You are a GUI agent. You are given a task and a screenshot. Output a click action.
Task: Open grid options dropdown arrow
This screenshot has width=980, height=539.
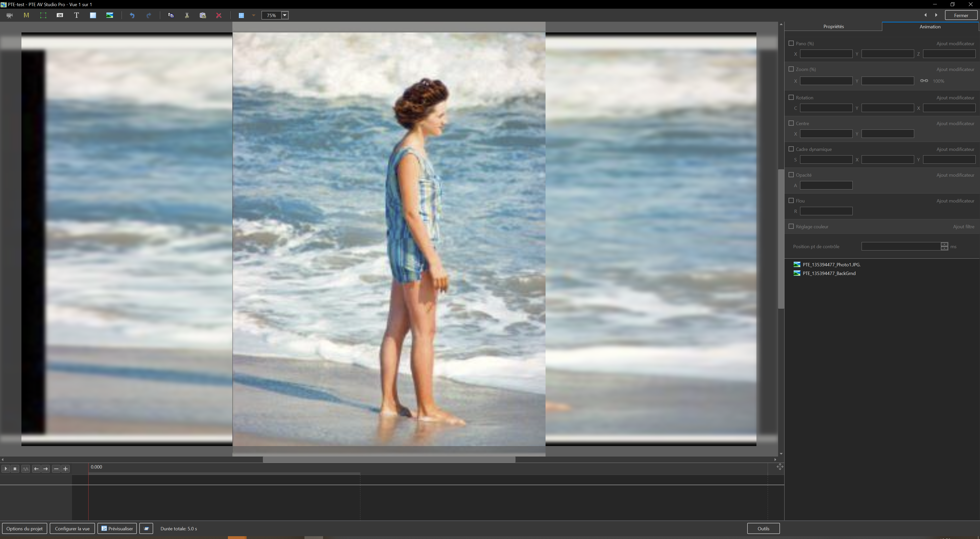253,16
